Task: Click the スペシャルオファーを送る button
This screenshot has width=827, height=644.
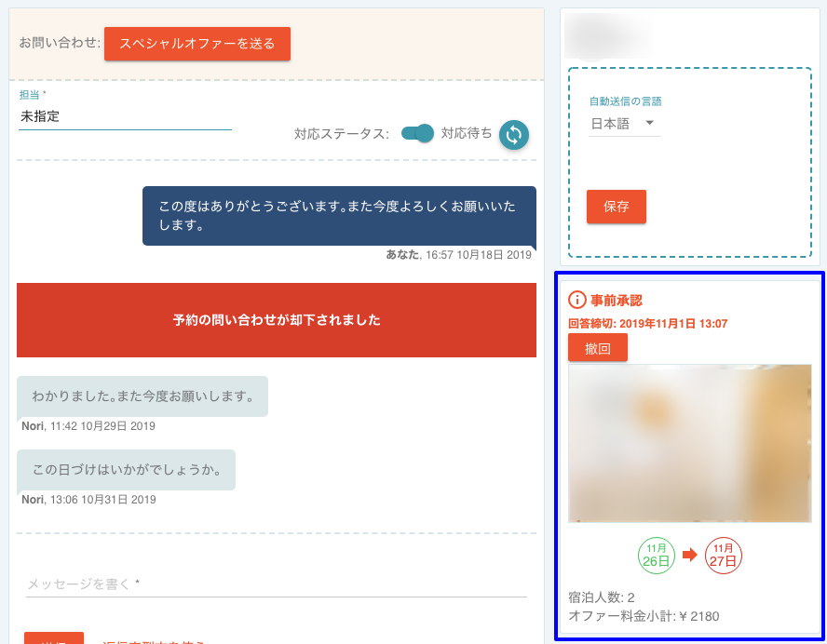Action: (197, 44)
